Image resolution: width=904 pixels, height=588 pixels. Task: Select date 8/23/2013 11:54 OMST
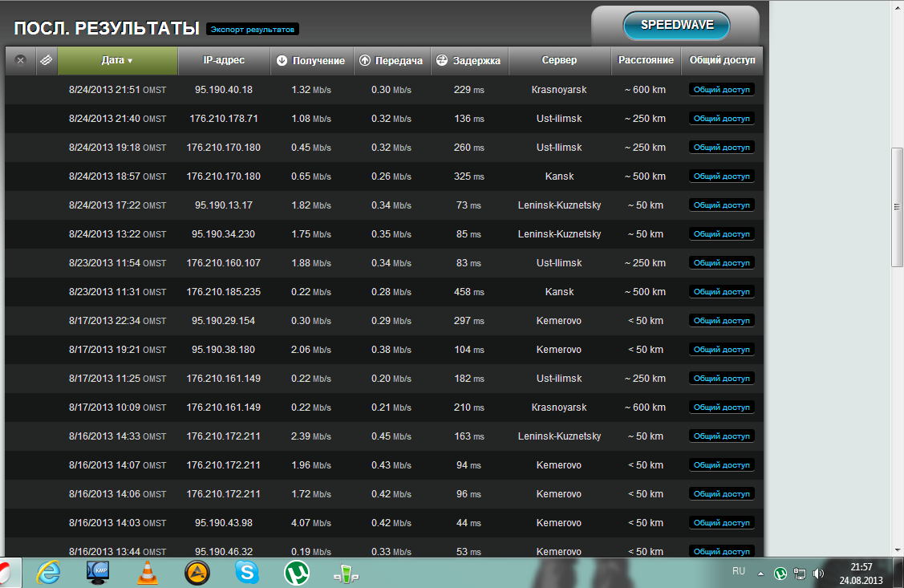tap(118, 263)
